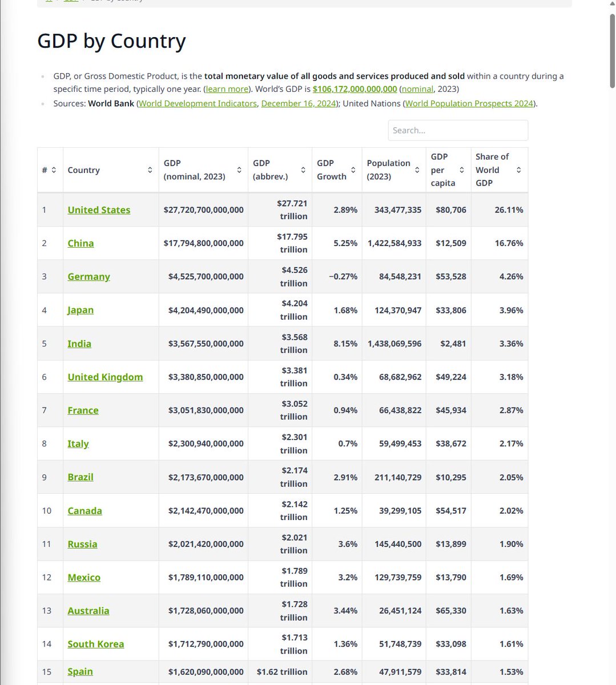The width and height of the screenshot is (616, 685).
Task: Open the Australia country link
Action: 88,611
